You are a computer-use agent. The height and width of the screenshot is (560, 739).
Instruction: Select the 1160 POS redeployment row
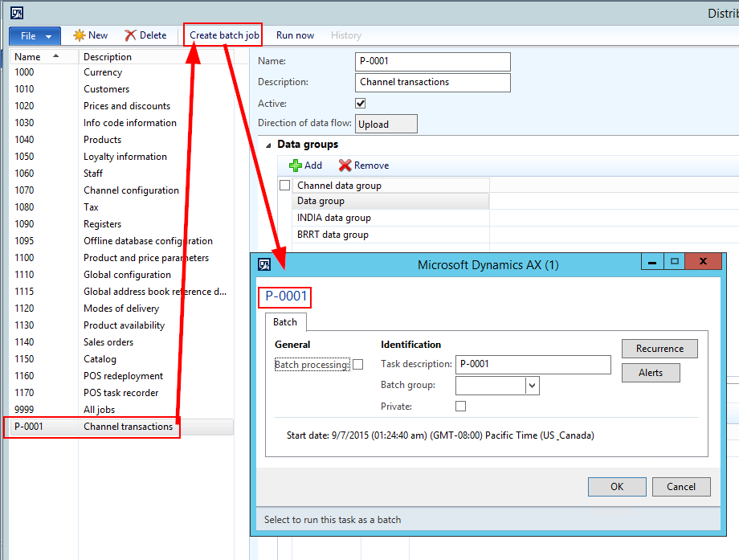click(x=121, y=376)
